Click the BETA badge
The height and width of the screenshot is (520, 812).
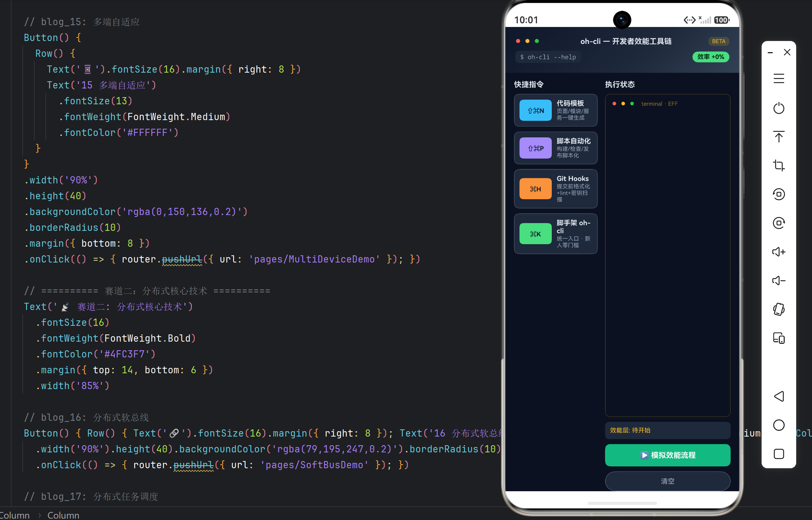[x=718, y=41]
